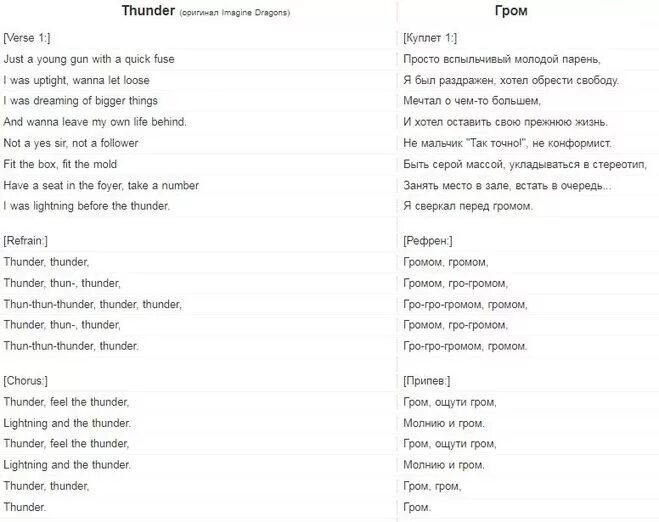This screenshot has width=659, height=522.
Task: Click the '[Verse 1:]' section label
Action: click(26, 38)
